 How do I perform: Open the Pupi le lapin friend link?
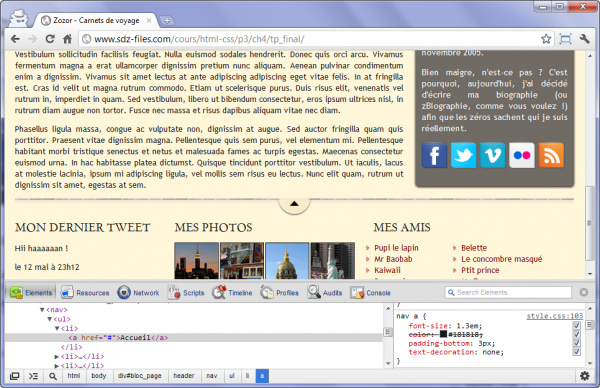(x=396, y=248)
